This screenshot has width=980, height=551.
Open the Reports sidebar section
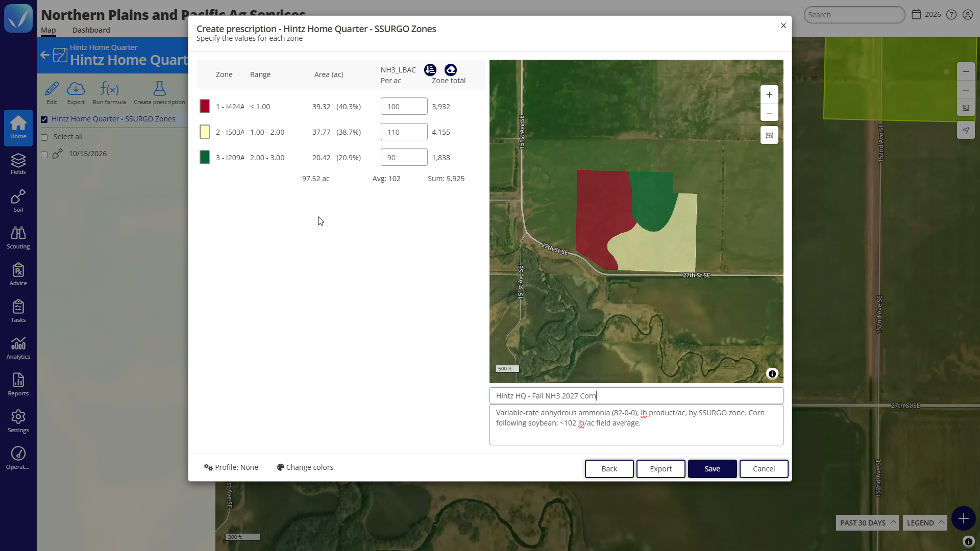coord(18,384)
